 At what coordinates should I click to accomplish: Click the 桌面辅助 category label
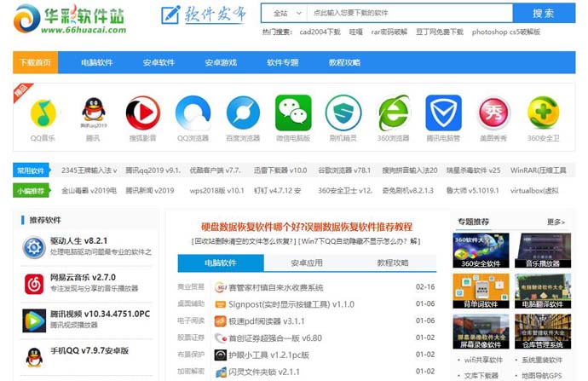tap(191, 303)
